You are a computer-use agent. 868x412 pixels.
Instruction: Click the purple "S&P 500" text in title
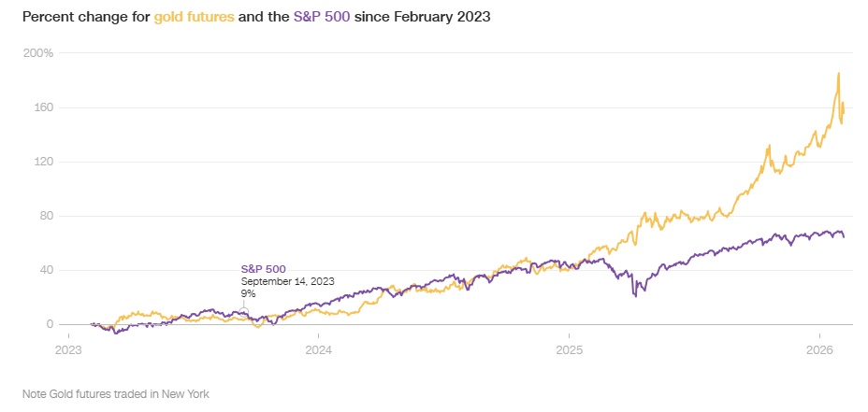[x=321, y=17]
